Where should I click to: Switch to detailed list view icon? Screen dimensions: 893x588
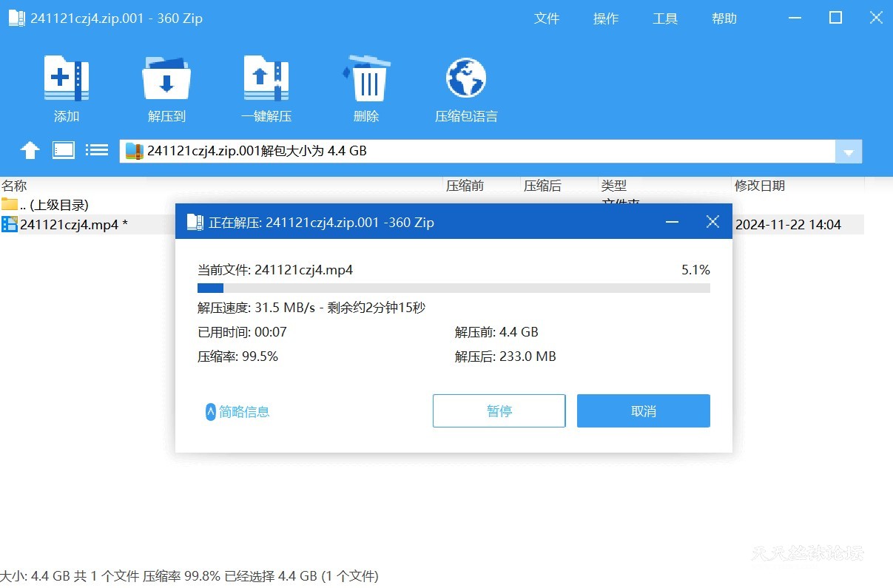coord(97,149)
